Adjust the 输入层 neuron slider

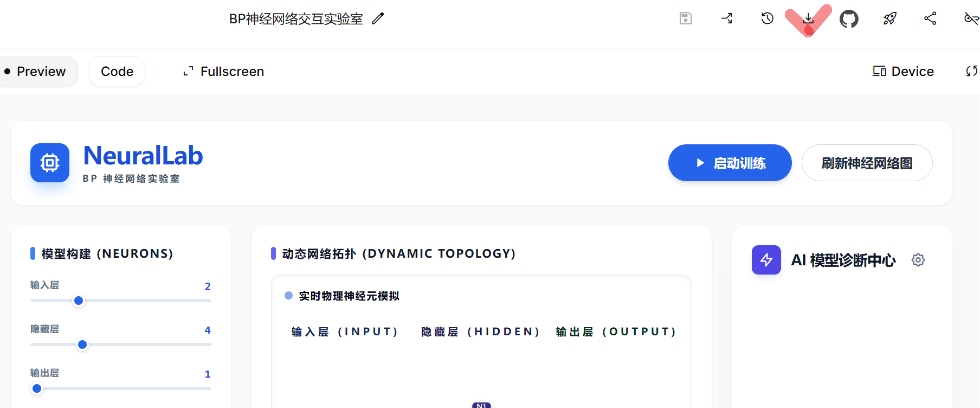coord(121,301)
